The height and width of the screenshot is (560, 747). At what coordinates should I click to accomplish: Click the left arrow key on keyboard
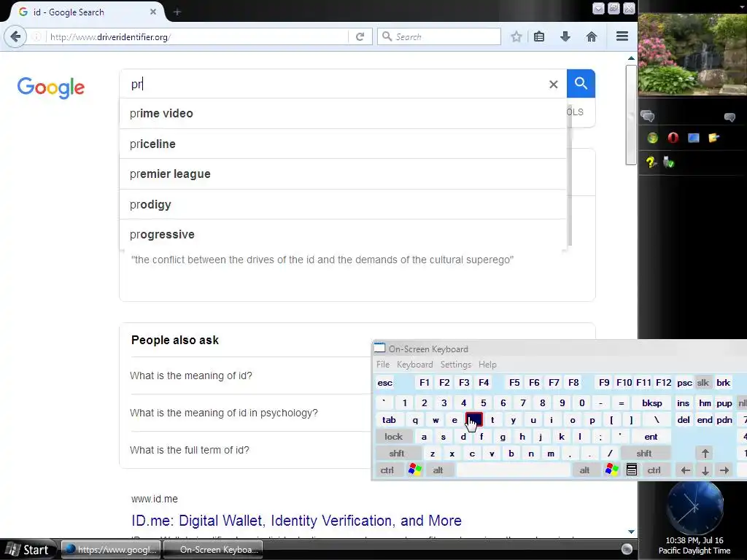click(x=686, y=470)
